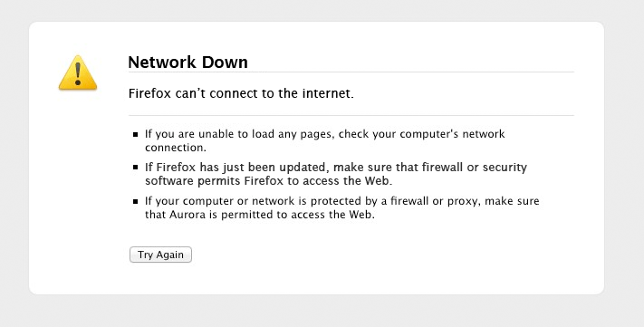Click the word "connection." ending the first tip
This screenshot has width=644, height=327.
[176, 148]
